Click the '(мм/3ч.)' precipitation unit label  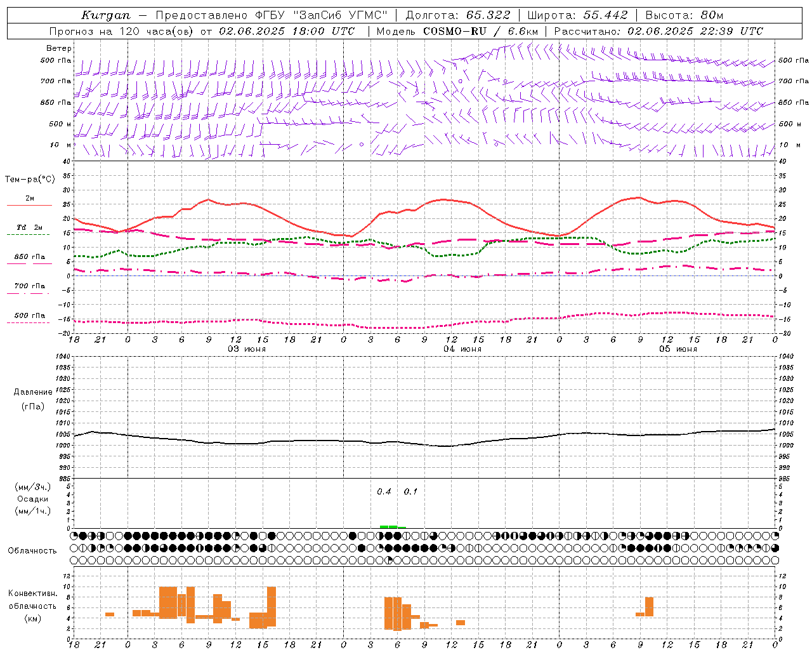32,487
